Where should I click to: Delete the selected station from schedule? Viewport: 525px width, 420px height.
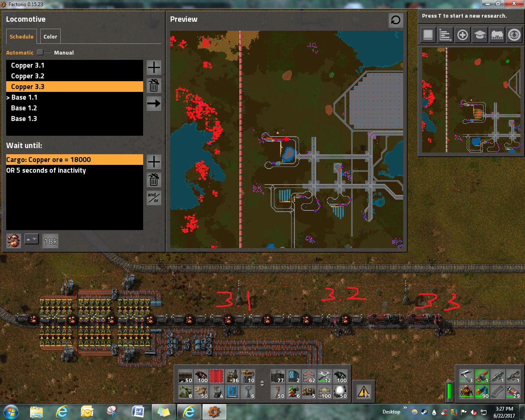(x=154, y=85)
